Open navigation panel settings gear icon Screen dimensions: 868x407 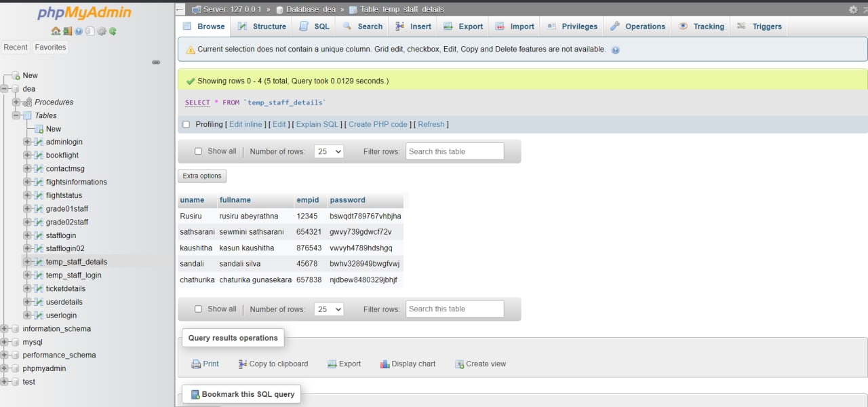[x=102, y=31]
